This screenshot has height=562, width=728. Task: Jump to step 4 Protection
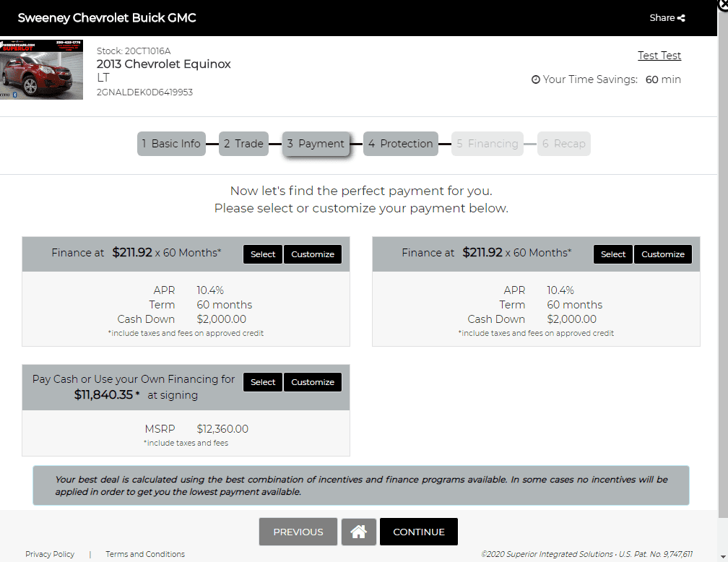tap(401, 144)
